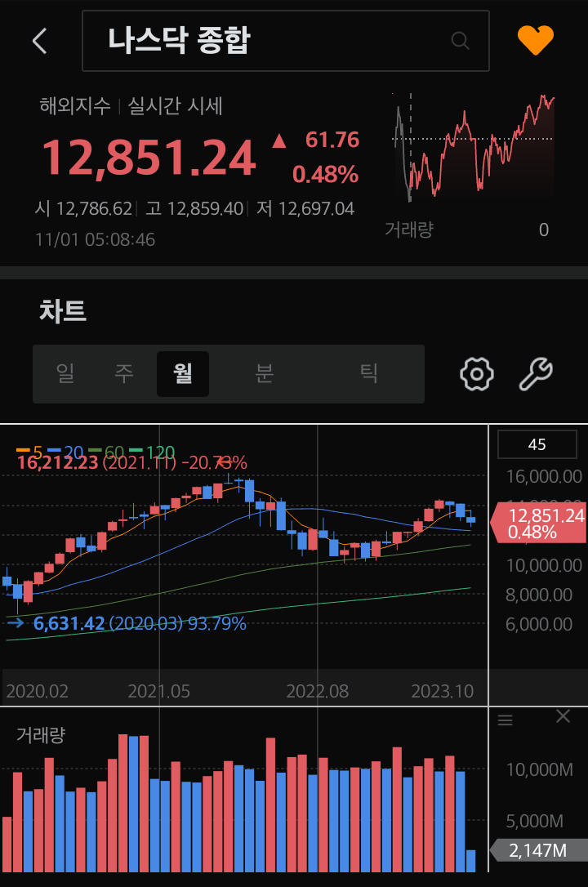Tap the high price 고 12,859.40
The width and height of the screenshot is (588, 887).
(x=194, y=209)
